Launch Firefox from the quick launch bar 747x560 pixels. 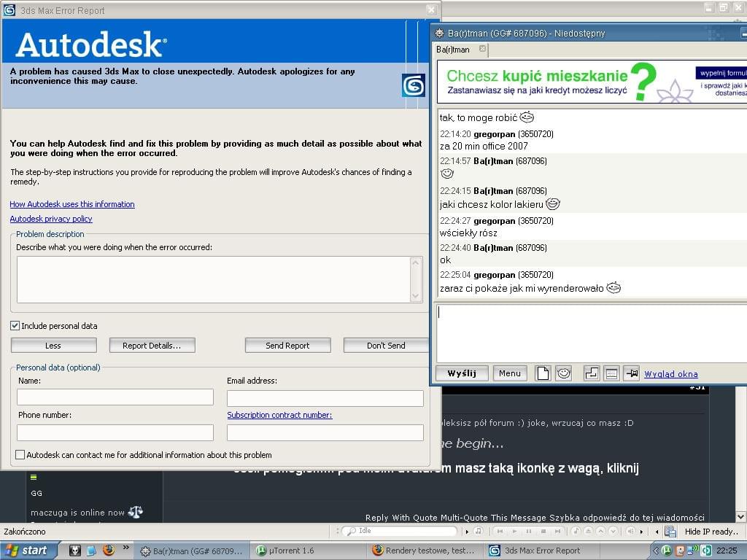click(x=109, y=551)
